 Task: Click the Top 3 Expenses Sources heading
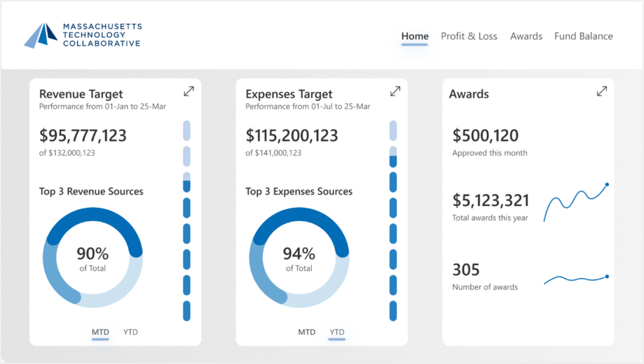pyautogui.click(x=299, y=191)
